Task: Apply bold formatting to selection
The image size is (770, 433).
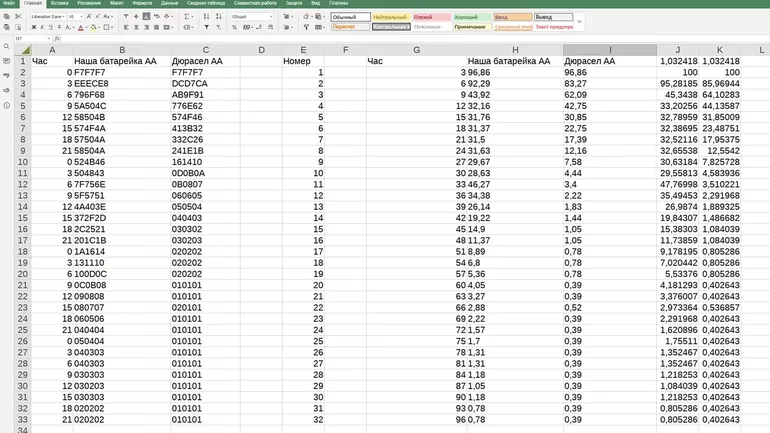Action: click(34, 27)
